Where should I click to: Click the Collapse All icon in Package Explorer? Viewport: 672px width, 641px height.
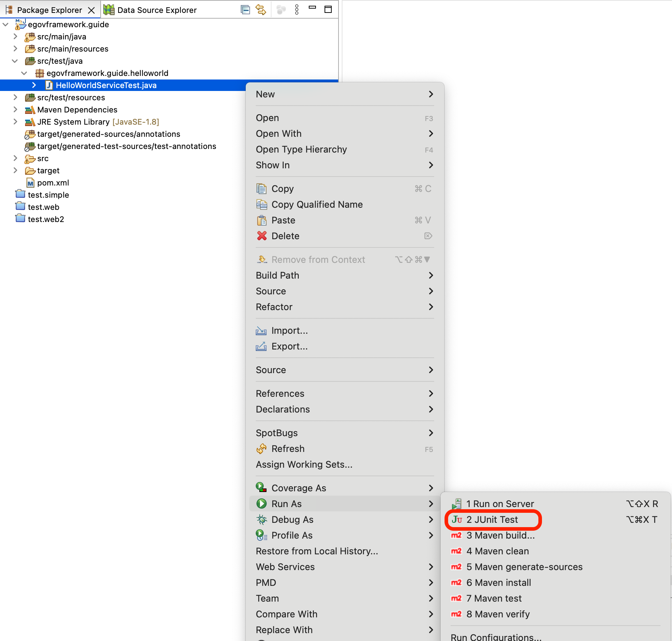pyautogui.click(x=245, y=10)
